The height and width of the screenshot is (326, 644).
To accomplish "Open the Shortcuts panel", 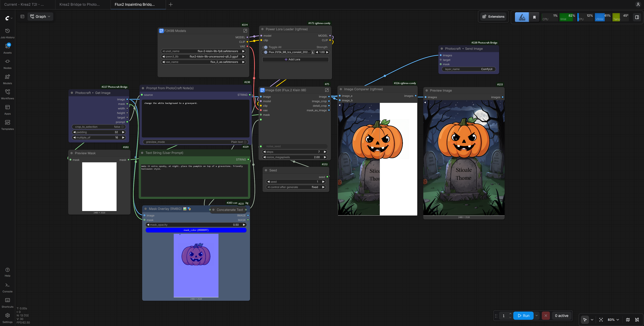I will [8, 303].
